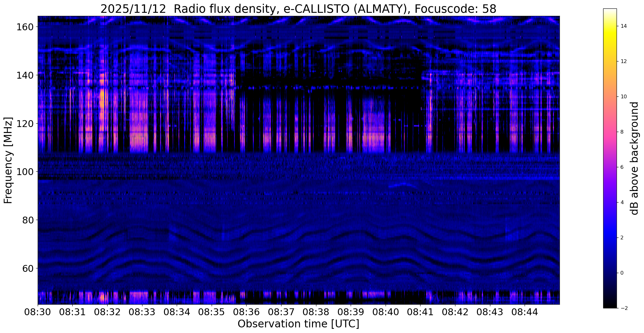The image size is (644, 333).
Task: Click the 120 frequency tick label
Action: coord(25,124)
